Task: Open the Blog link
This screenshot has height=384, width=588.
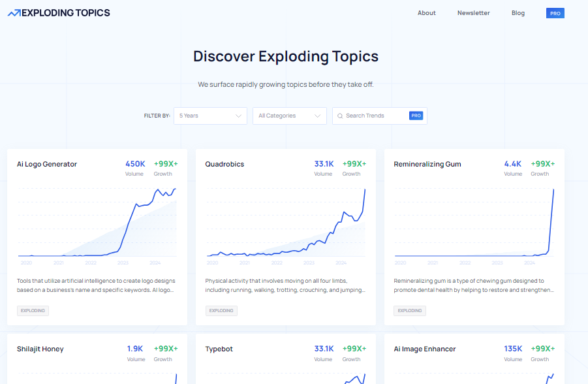Action: click(x=518, y=13)
